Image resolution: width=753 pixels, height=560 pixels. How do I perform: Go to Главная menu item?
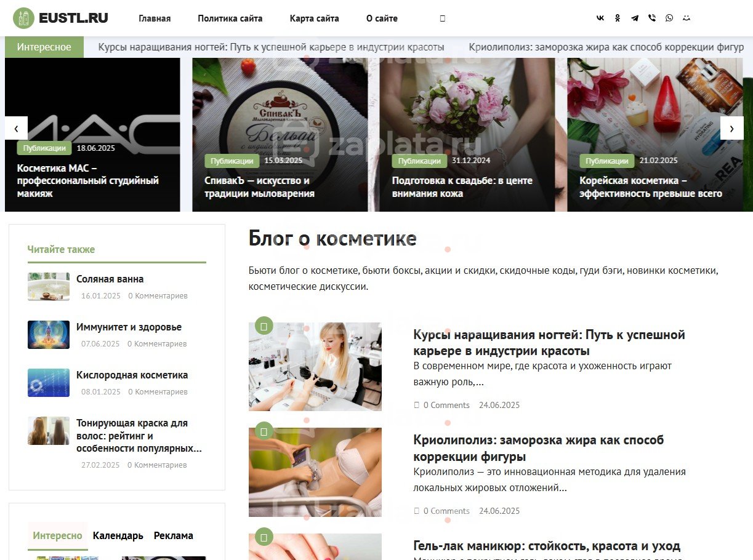pos(155,18)
